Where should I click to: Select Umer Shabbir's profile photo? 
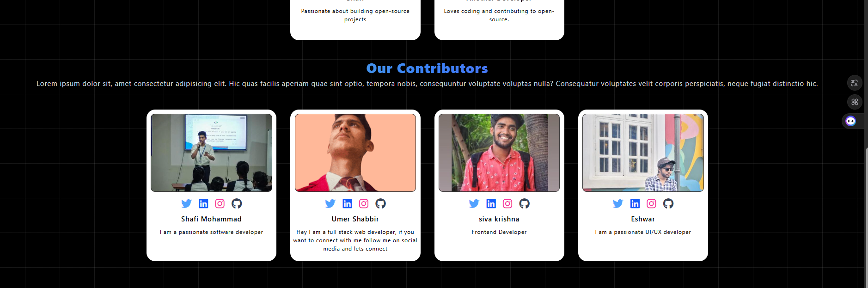(355, 153)
